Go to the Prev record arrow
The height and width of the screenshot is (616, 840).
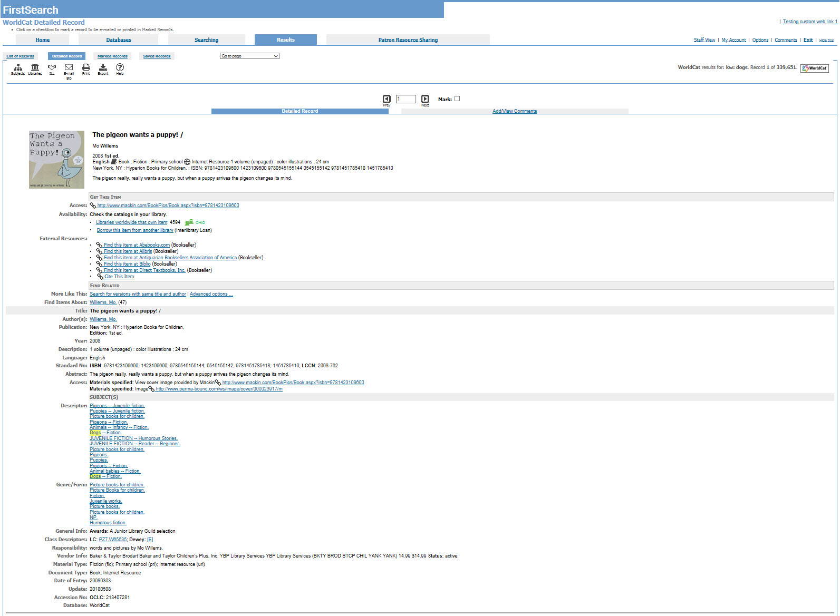tap(387, 99)
